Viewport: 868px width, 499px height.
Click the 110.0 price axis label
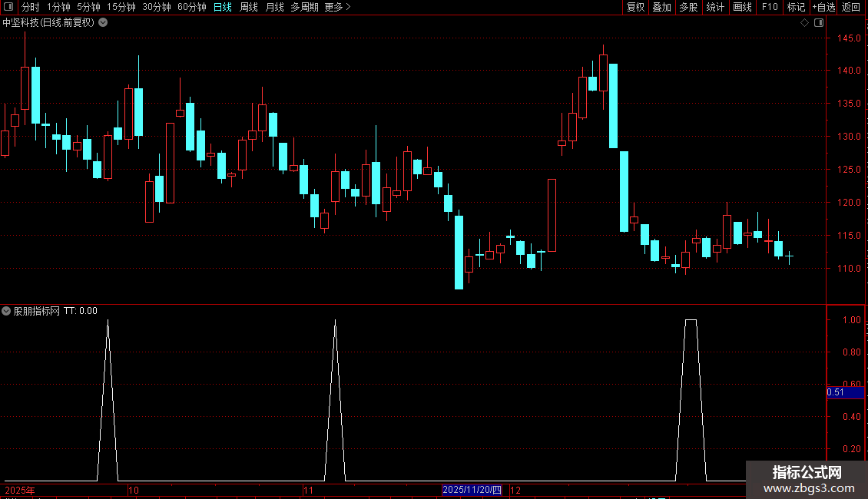pos(849,269)
